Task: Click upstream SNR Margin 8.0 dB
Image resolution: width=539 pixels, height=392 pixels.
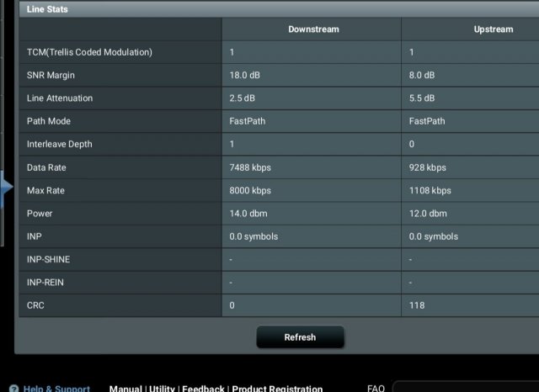Action: [422, 75]
